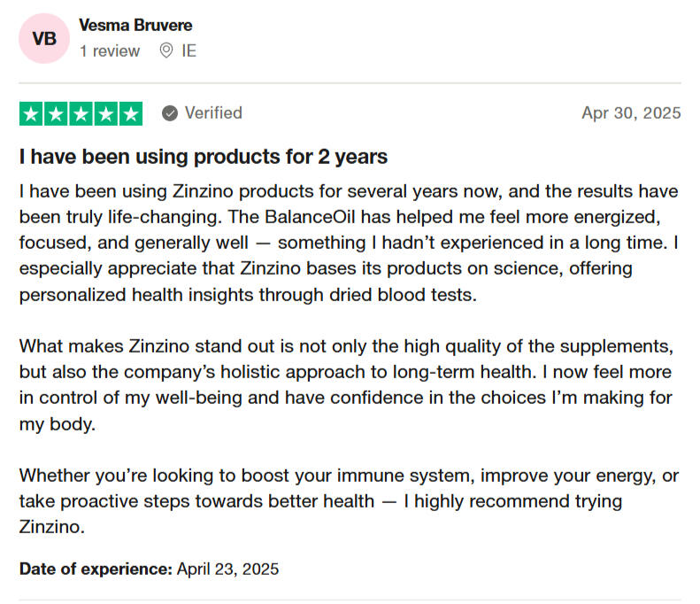Screen dimensions: 700x604
Task: Click the "Date of experience:" label
Action: (x=96, y=569)
